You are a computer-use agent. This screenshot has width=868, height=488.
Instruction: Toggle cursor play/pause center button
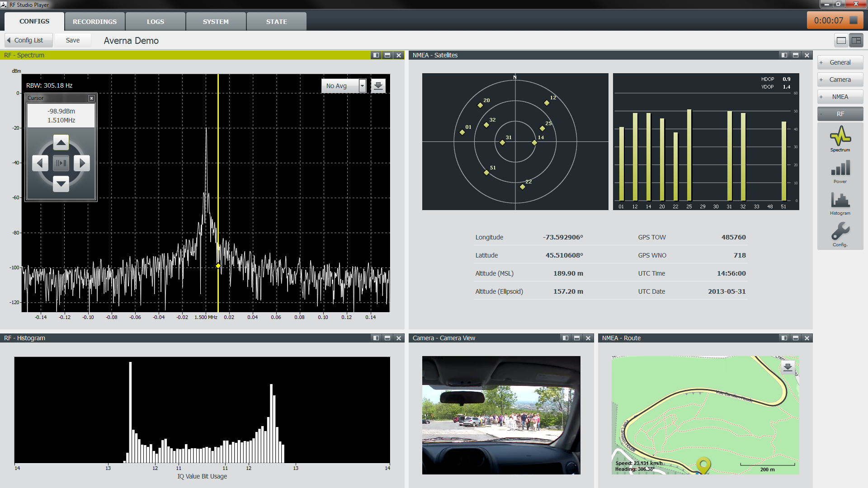tap(61, 163)
